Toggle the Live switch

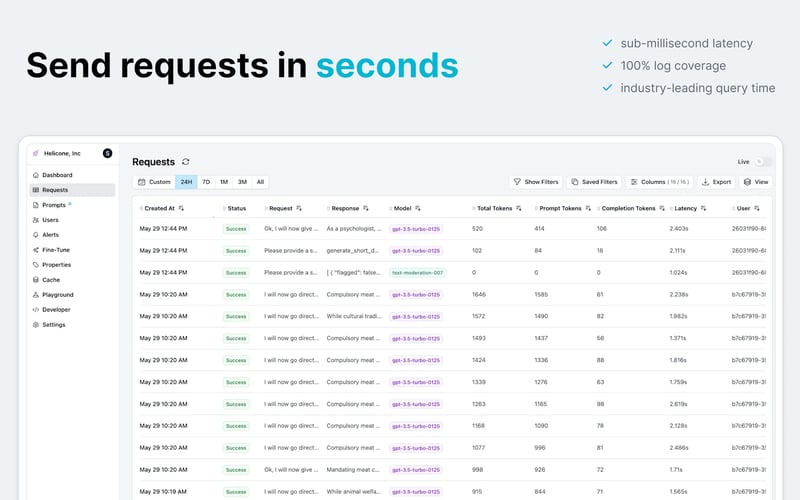pyautogui.click(x=763, y=162)
